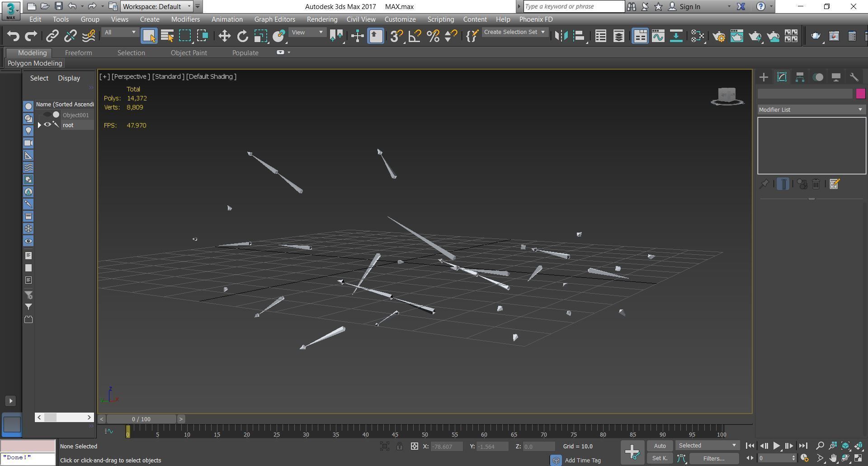Open the Hierarchy command panel tab
Screen dimensions: 868x466
point(800,77)
